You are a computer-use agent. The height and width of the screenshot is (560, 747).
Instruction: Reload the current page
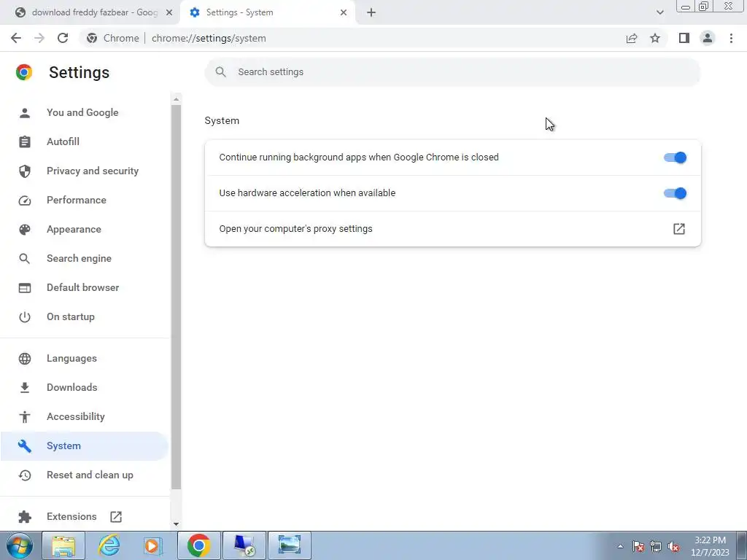pyautogui.click(x=63, y=38)
